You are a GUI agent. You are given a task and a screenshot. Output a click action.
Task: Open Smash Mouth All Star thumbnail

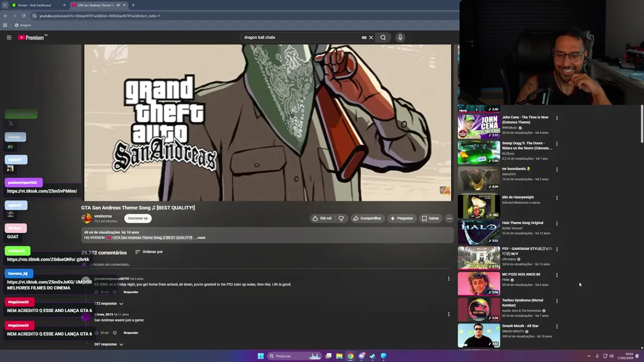pyautogui.click(x=478, y=335)
